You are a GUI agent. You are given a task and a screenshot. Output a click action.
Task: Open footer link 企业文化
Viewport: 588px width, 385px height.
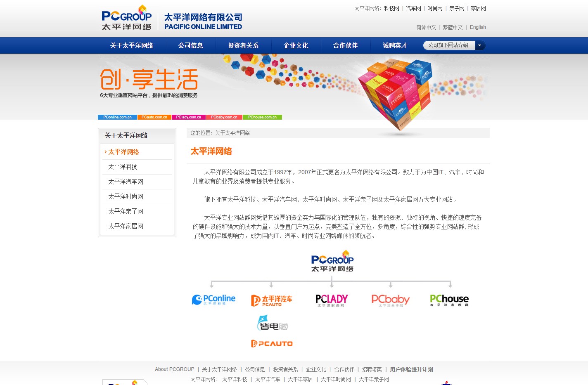pyautogui.click(x=316, y=369)
